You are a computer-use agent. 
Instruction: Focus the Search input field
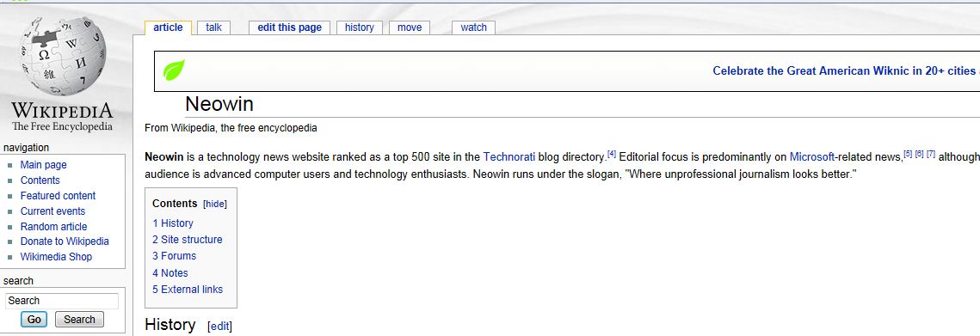(61, 301)
